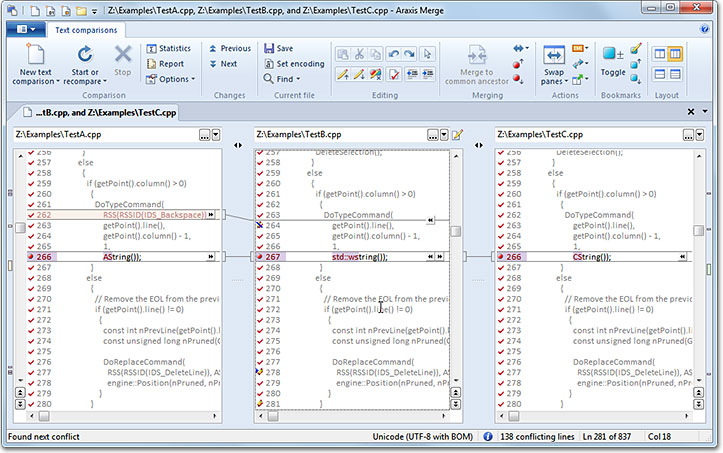Select the TestC.cpp comparison document tab
Image resolution: width=723 pixels, height=453 pixels.
(x=100, y=112)
